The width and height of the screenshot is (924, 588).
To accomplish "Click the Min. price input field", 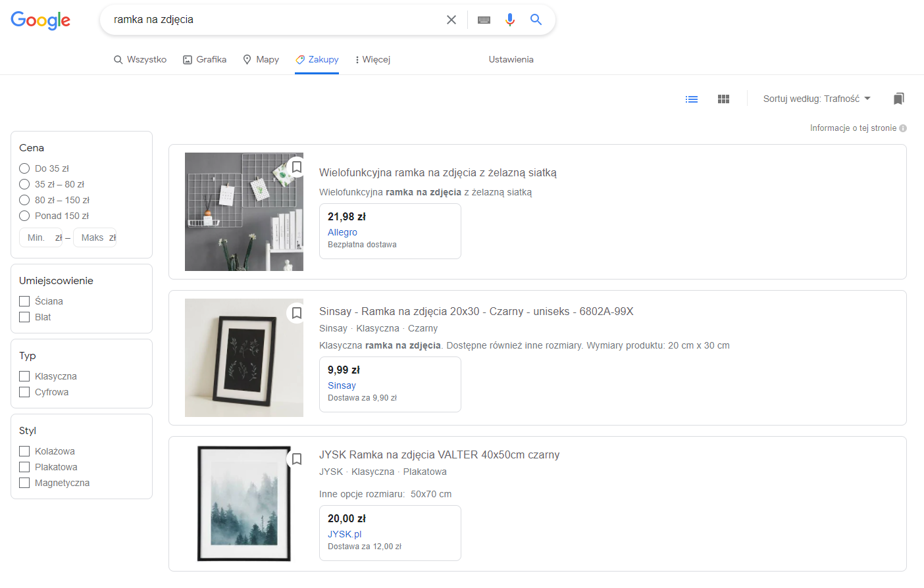I will click(x=39, y=237).
